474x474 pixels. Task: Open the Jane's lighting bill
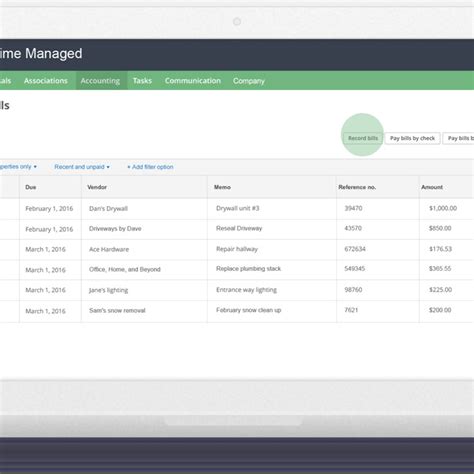237,290
